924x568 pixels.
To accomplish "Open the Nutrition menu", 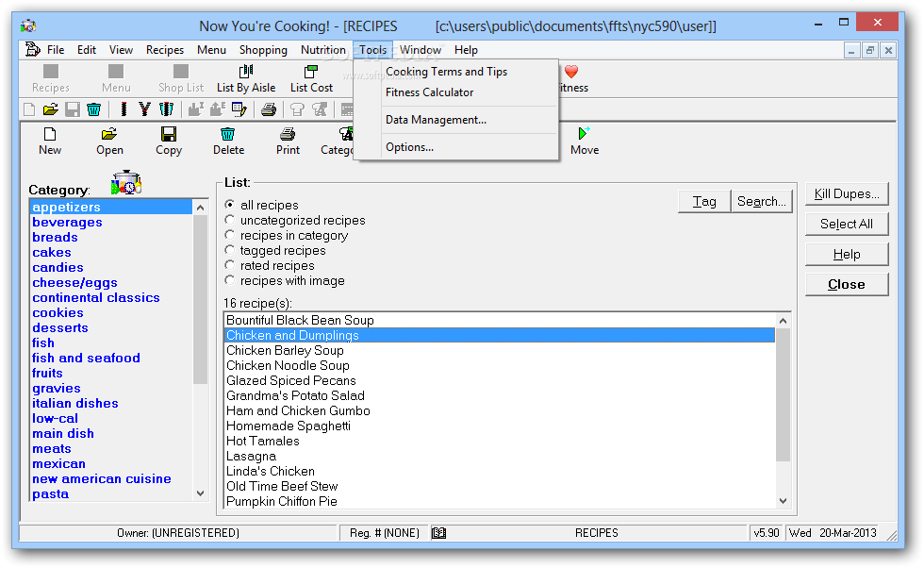I will pyautogui.click(x=322, y=50).
